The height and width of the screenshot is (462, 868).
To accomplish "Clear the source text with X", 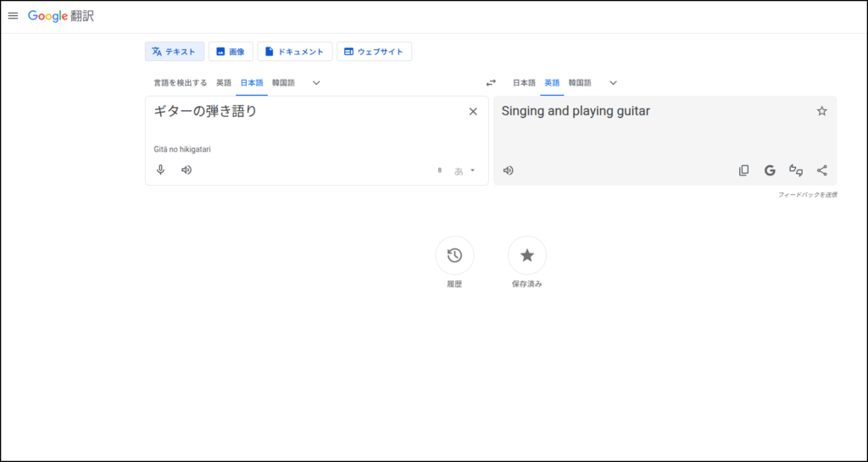I will 473,111.
